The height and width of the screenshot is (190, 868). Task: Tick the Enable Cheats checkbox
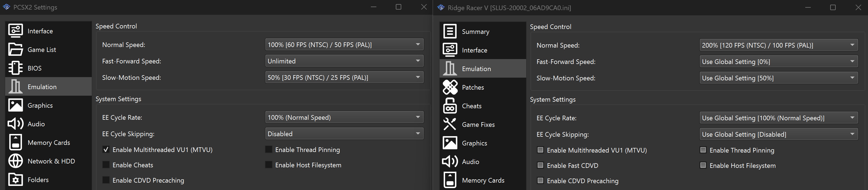pyautogui.click(x=106, y=165)
